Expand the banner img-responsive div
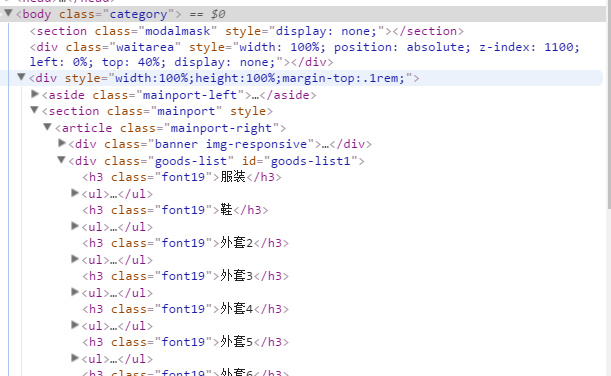 62,143
